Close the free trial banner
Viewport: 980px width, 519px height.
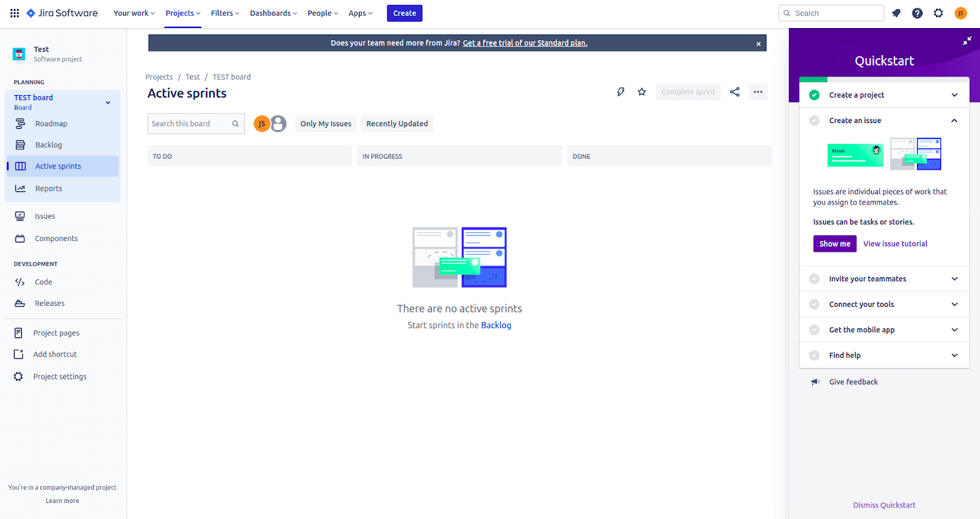click(x=758, y=44)
